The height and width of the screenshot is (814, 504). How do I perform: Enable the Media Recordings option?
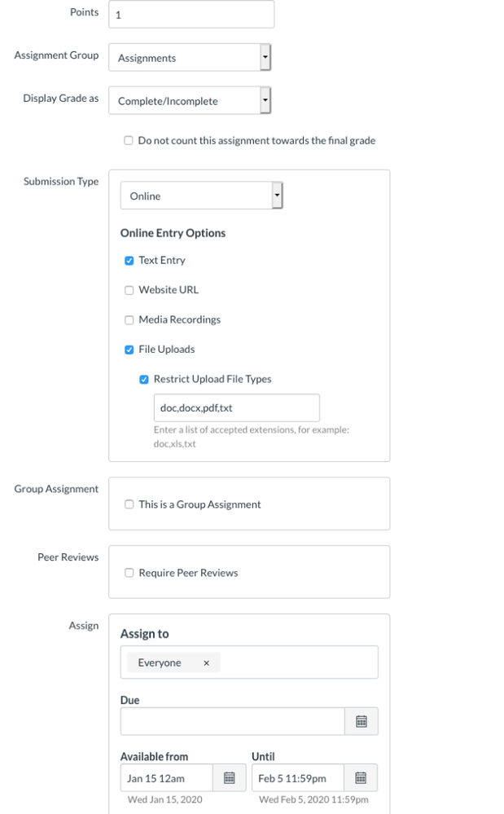point(129,320)
